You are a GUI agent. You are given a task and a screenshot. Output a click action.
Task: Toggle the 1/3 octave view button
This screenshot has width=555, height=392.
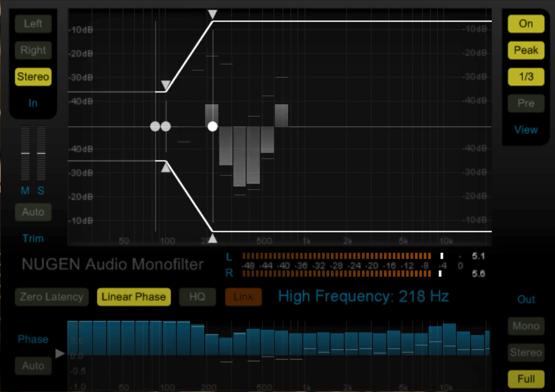tap(526, 77)
